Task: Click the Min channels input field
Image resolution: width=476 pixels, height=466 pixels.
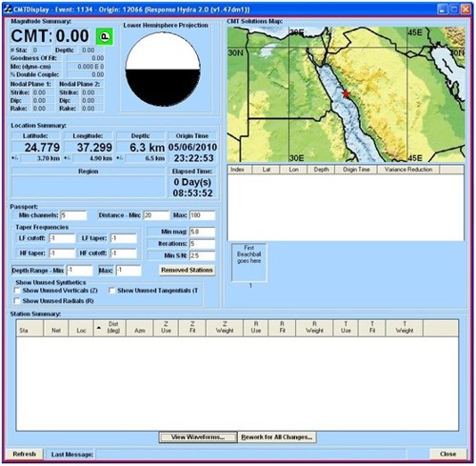Action: click(x=73, y=215)
